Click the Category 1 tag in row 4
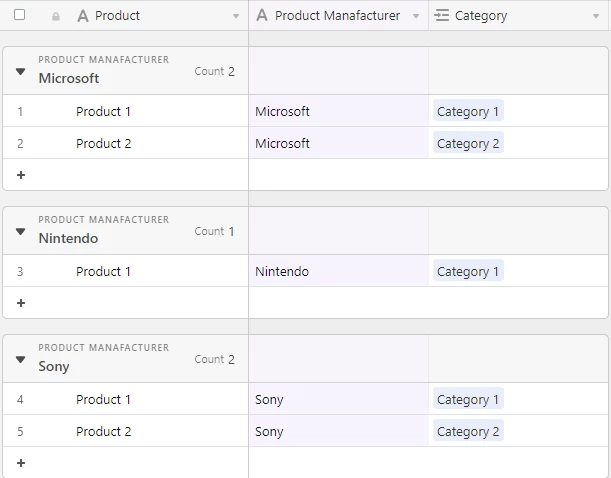This screenshot has width=611, height=478. click(468, 399)
